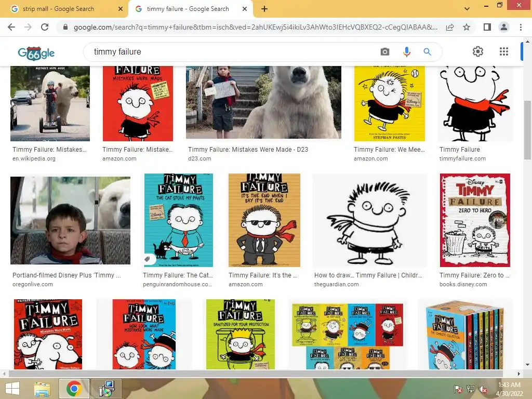Open the Wikipedia Timmy Failure movie image
The width and height of the screenshot is (532, 399).
pyautogui.click(x=50, y=103)
